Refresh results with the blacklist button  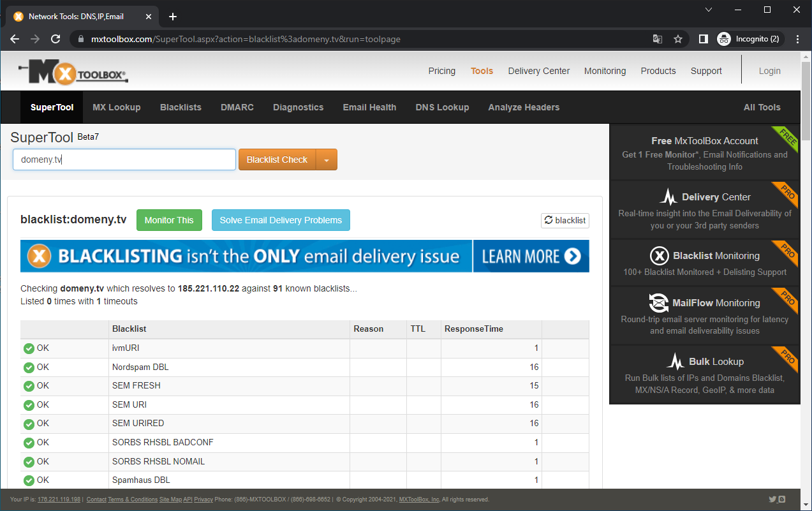tap(565, 220)
